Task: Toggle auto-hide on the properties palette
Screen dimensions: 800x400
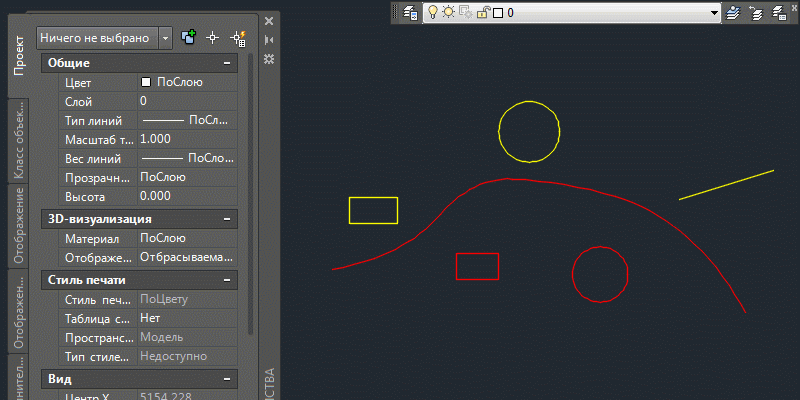Action: pos(269,40)
